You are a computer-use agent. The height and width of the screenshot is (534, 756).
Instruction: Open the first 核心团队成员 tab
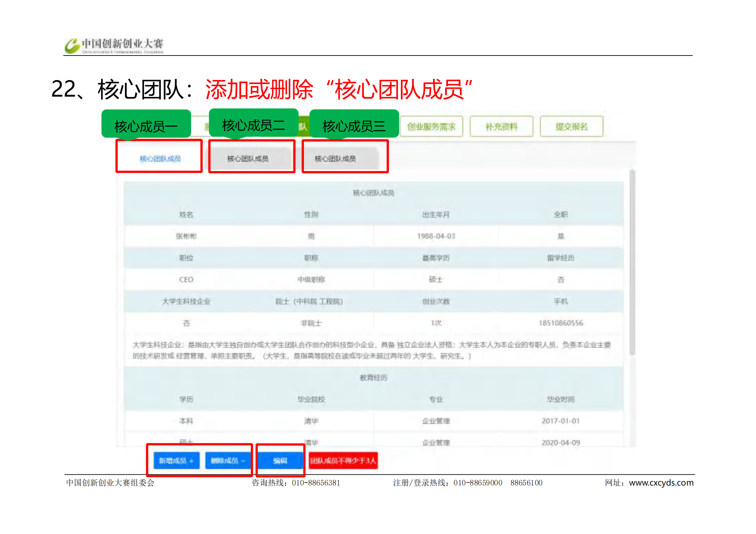click(x=160, y=158)
